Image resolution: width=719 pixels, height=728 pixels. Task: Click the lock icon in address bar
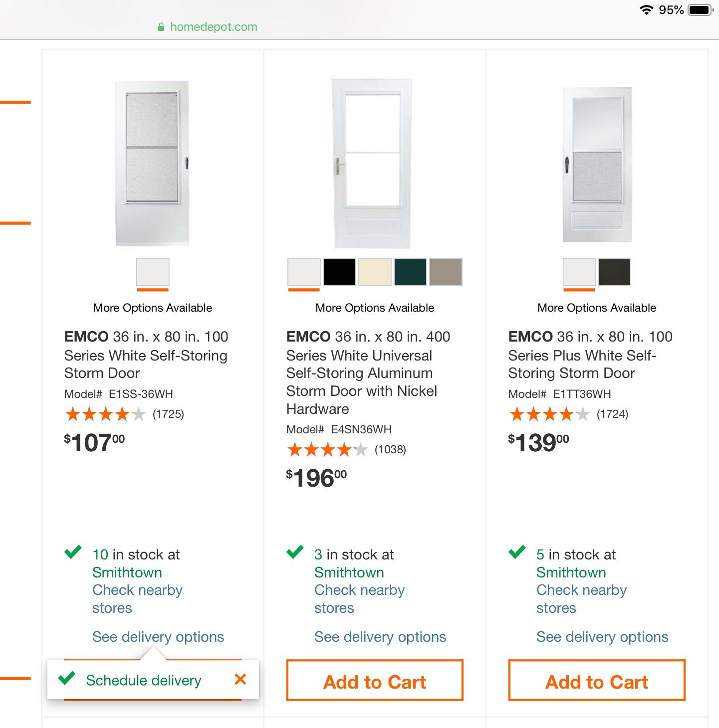(x=161, y=27)
